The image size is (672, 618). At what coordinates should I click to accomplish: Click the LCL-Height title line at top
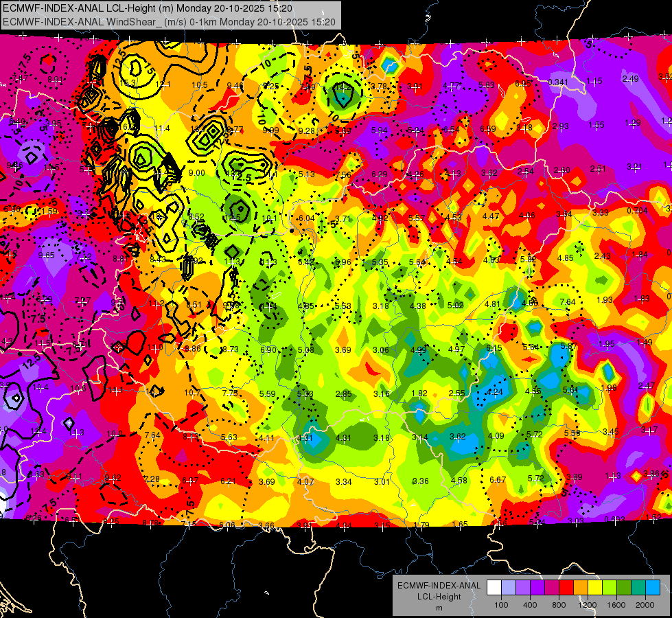coord(148,8)
